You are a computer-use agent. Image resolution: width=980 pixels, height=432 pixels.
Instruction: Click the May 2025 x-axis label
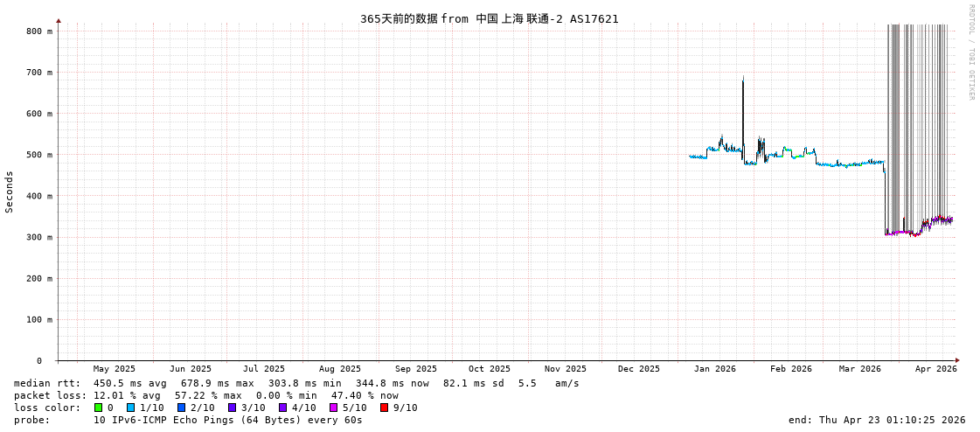[115, 369]
